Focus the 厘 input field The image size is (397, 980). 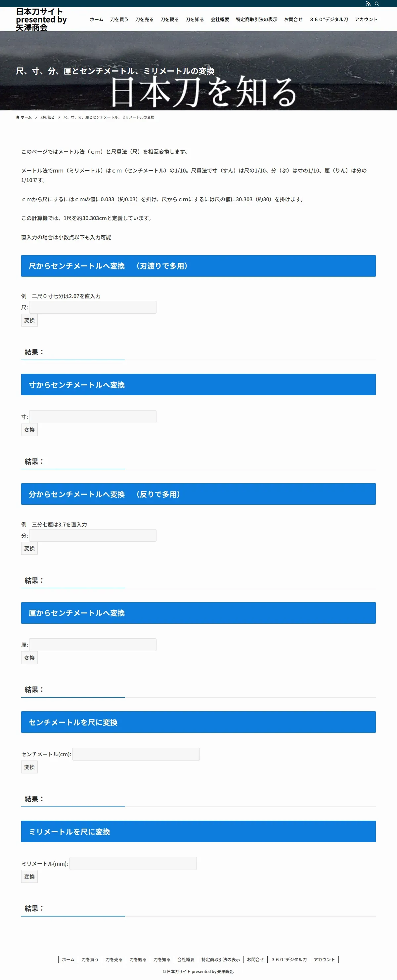coord(93,645)
